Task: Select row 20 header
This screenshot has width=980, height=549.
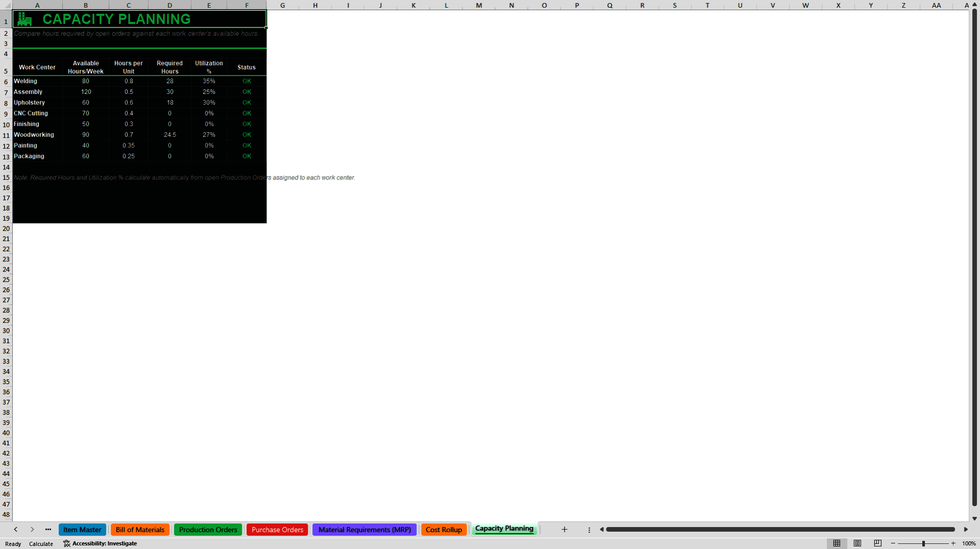Action: click(6, 229)
